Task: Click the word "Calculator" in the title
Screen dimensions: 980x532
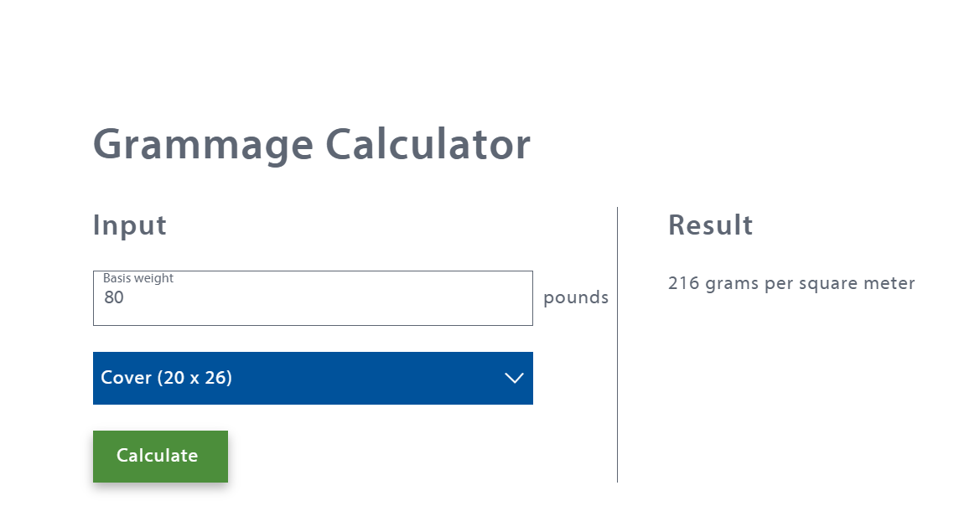Action: (x=428, y=144)
